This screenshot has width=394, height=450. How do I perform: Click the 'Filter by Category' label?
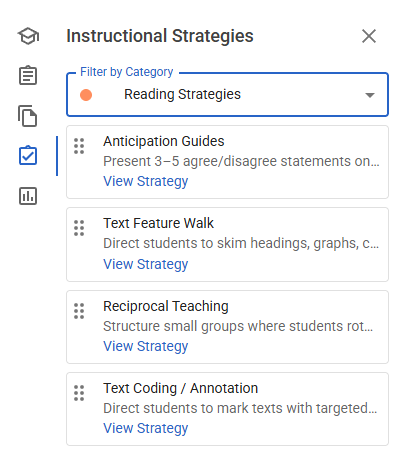127,72
